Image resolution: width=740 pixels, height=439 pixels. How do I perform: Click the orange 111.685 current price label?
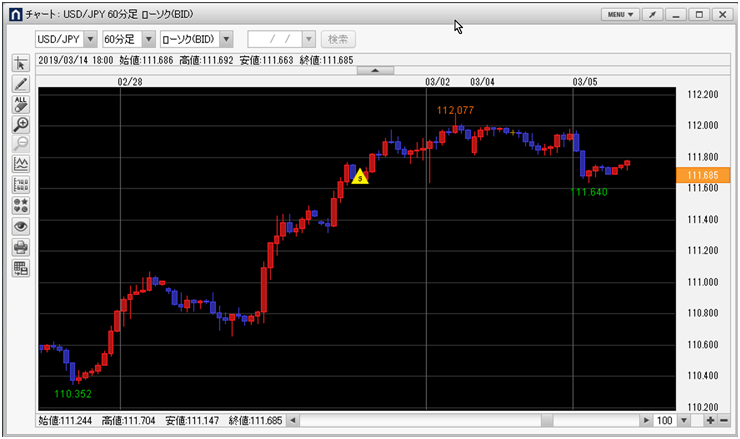click(x=703, y=175)
